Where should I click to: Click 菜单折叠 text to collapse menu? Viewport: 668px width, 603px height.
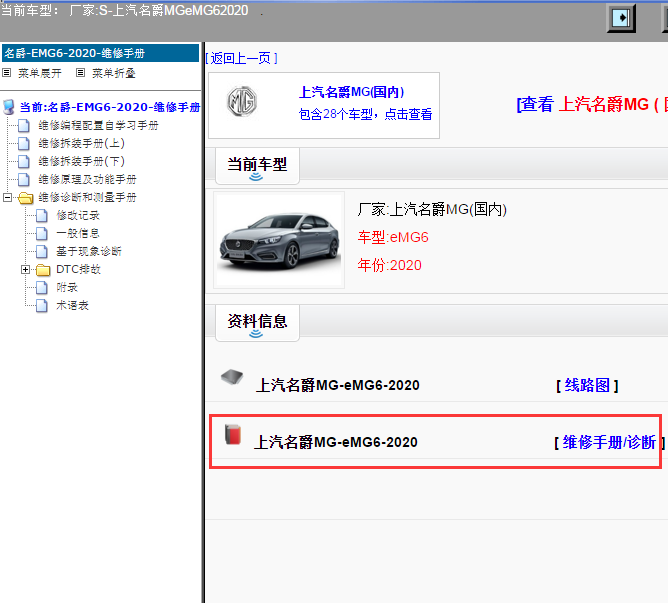(114, 73)
